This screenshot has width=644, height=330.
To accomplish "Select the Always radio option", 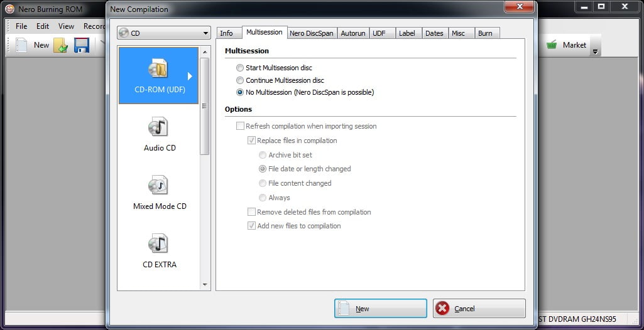I will 263,198.
